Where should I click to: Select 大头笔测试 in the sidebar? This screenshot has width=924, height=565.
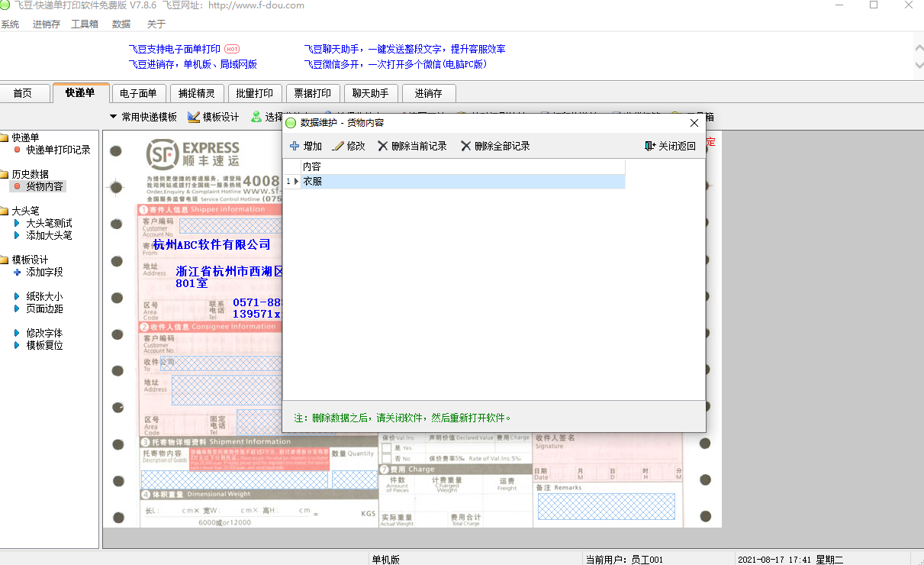pyautogui.click(x=50, y=223)
